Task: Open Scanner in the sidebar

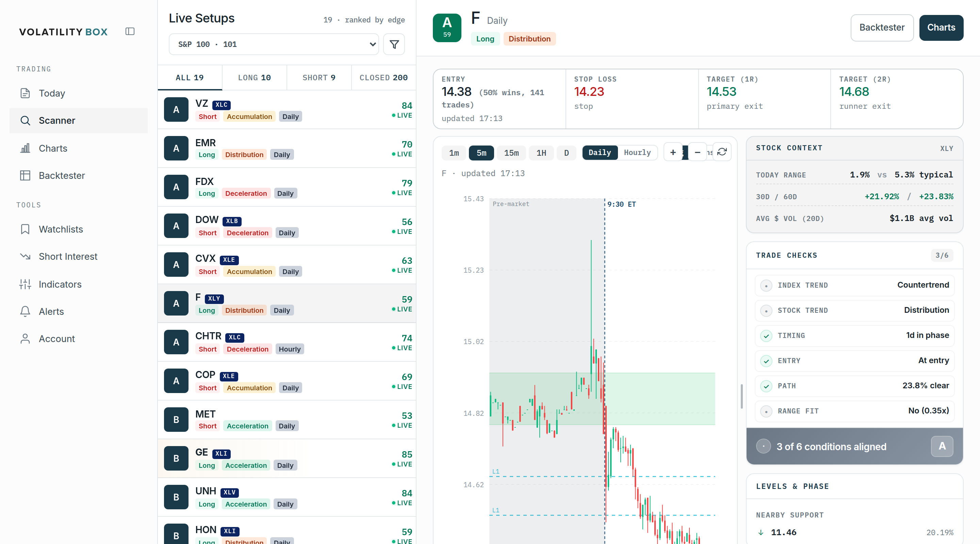Action: [x=78, y=120]
